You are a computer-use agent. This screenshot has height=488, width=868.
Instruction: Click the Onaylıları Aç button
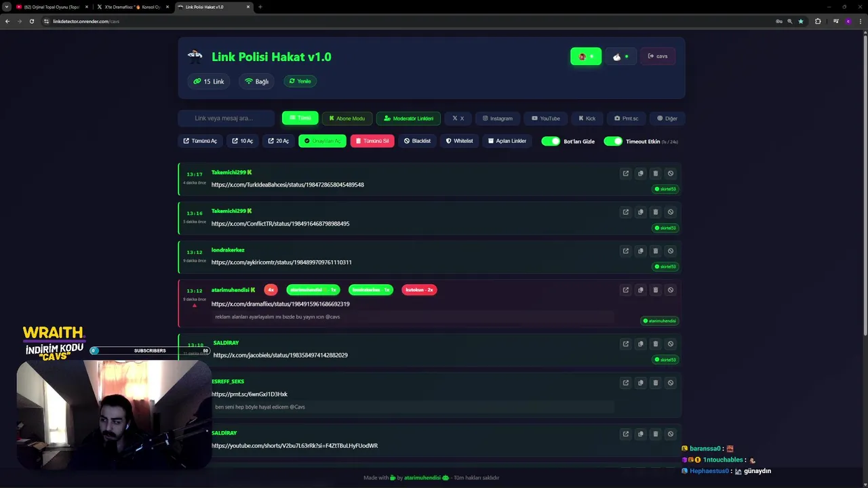tap(322, 141)
